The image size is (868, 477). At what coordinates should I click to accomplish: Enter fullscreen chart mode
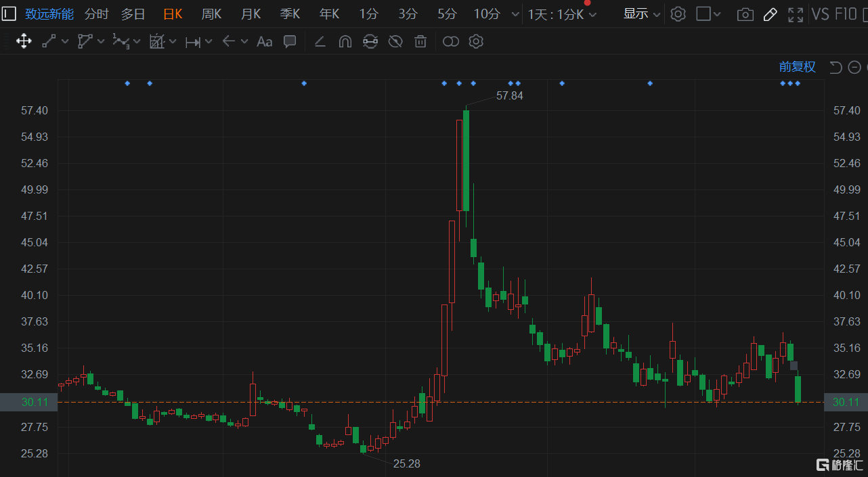click(x=796, y=14)
